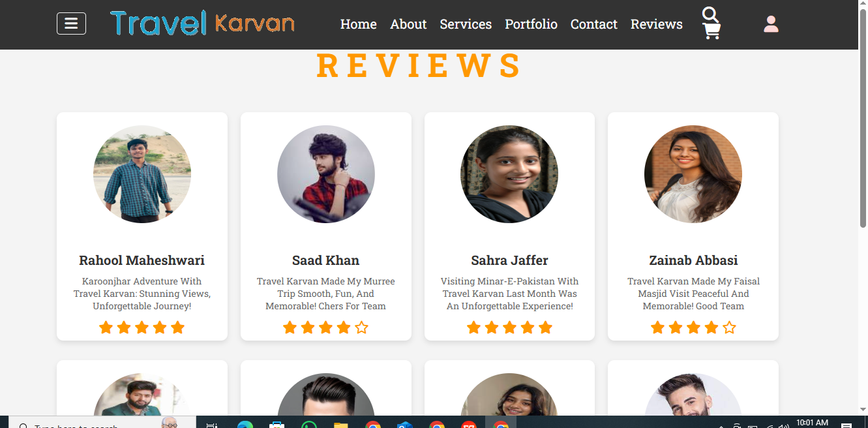
Task: Open the shopping cart icon
Action: click(711, 31)
